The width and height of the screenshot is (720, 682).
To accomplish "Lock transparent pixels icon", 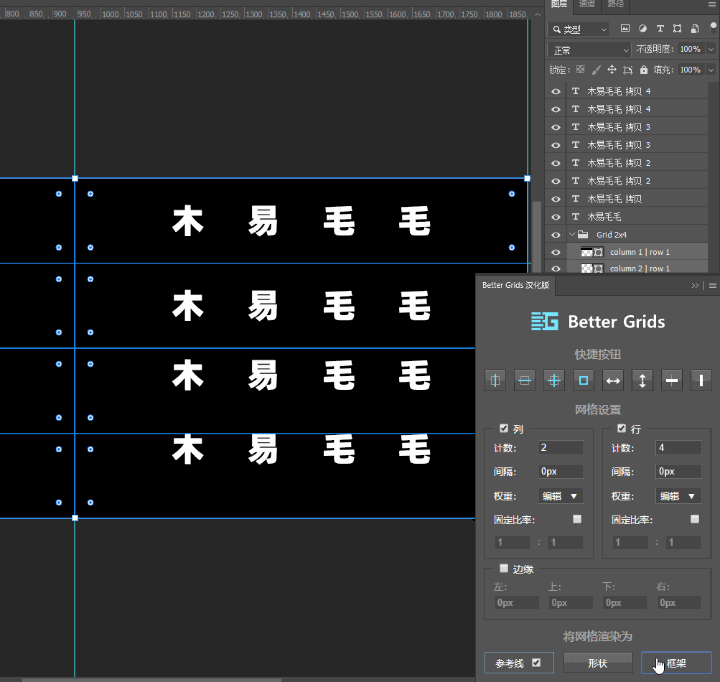I will click(x=580, y=69).
